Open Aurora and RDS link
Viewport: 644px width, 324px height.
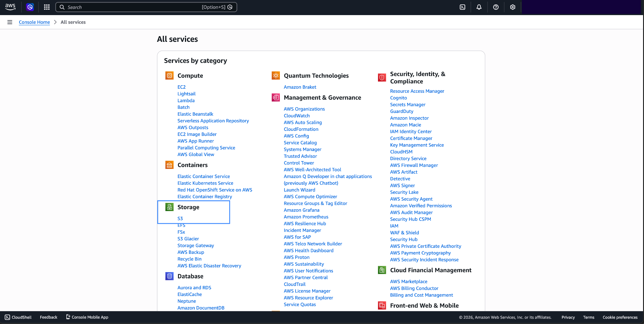(x=194, y=288)
